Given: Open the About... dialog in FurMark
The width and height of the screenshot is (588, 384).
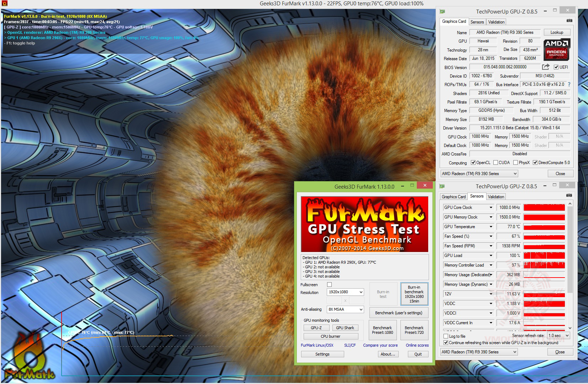Looking at the screenshot, I should coord(388,354).
